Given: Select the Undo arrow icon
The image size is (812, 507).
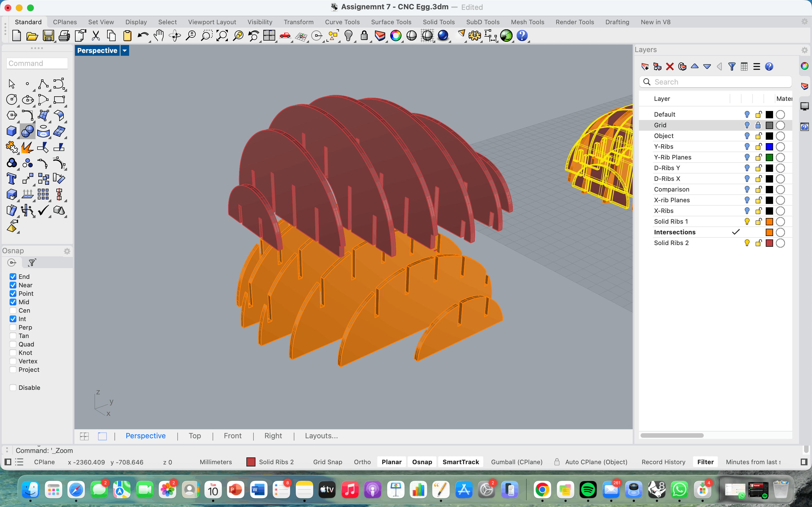Looking at the screenshot, I should coord(143,35).
